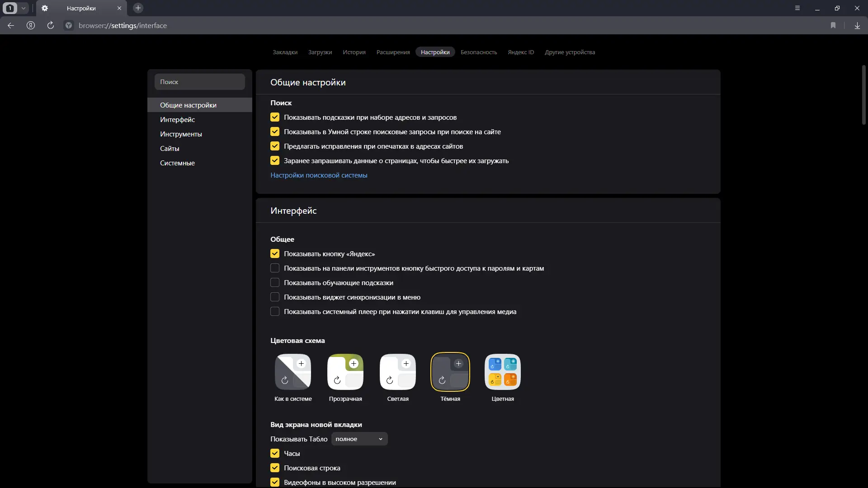Open the Безопасность tab
The image size is (868, 488).
(x=478, y=52)
